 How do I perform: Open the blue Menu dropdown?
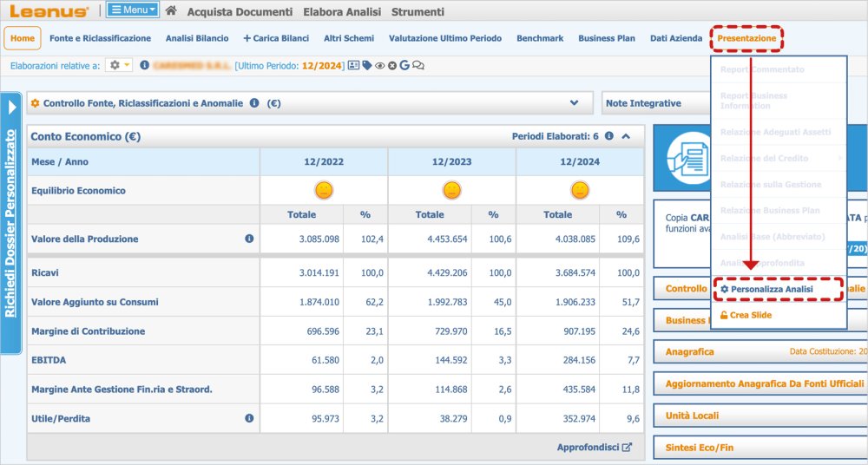[133, 11]
